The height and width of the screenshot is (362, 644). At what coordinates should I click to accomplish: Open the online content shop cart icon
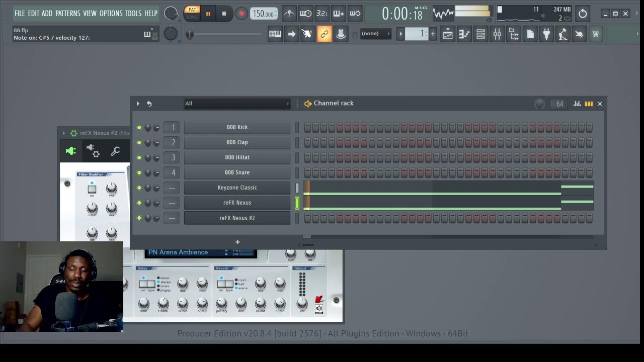596,34
